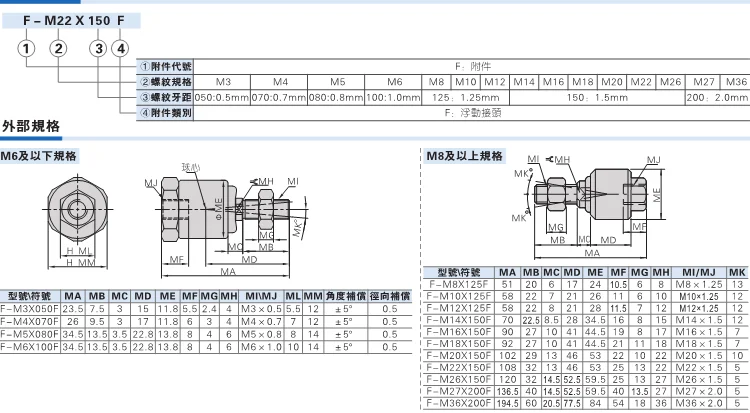The width and height of the screenshot is (750, 413).
Task: Select the F-M5X080F row label
Action: pos(30,334)
